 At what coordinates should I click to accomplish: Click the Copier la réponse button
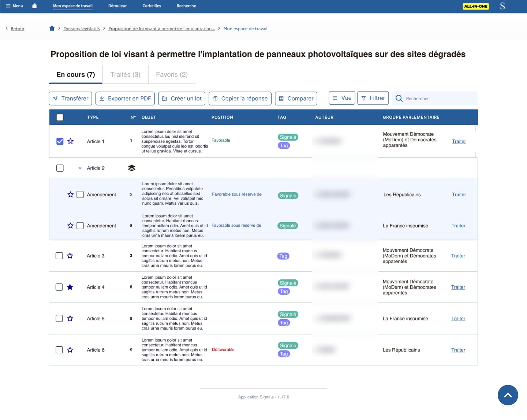pyautogui.click(x=240, y=99)
